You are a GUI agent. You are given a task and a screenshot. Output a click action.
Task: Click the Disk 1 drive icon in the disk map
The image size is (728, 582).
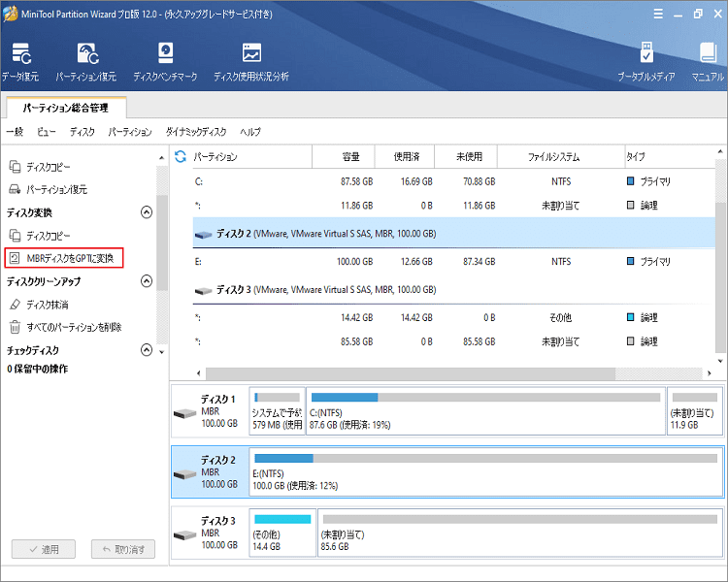coord(184,413)
